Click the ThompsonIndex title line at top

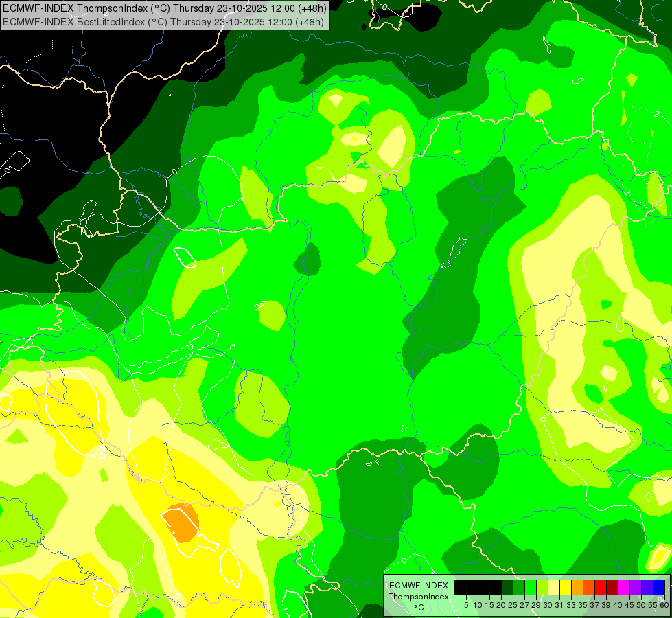pyautogui.click(x=165, y=8)
